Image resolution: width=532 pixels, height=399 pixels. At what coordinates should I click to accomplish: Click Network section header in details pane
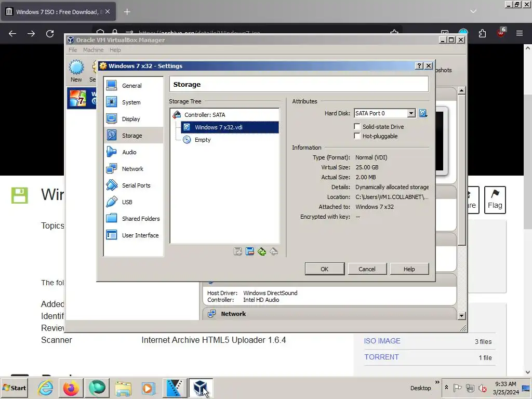(x=329, y=313)
